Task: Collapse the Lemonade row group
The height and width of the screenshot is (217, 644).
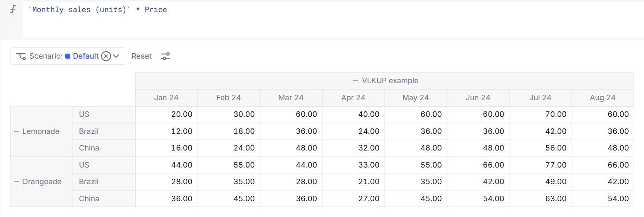Action: (x=16, y=131)
